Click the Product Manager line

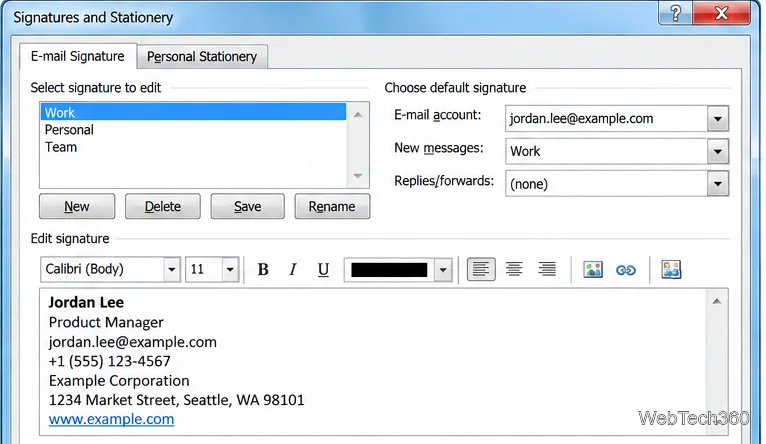point(106,322)
